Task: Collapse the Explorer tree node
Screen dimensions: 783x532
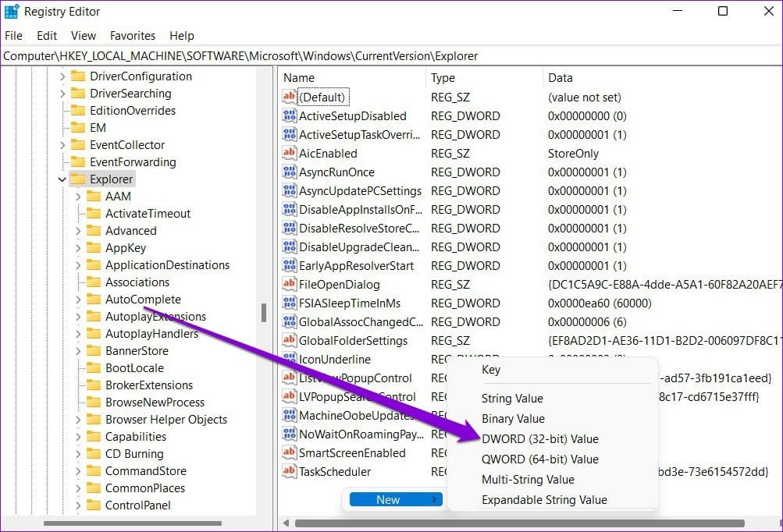Action: click(x=62, y=179)
